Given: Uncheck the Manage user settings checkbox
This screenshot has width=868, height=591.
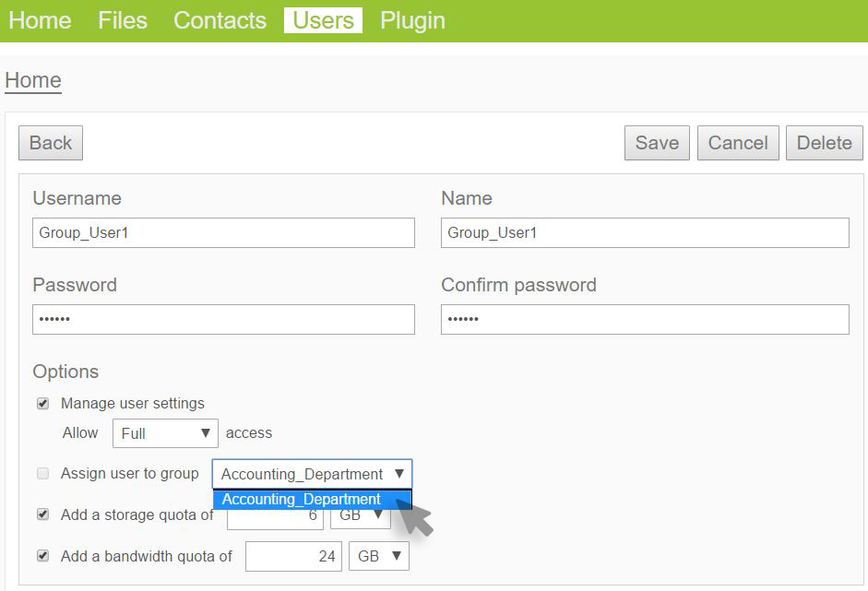Looking at the screenshot, I should [42, 404].
